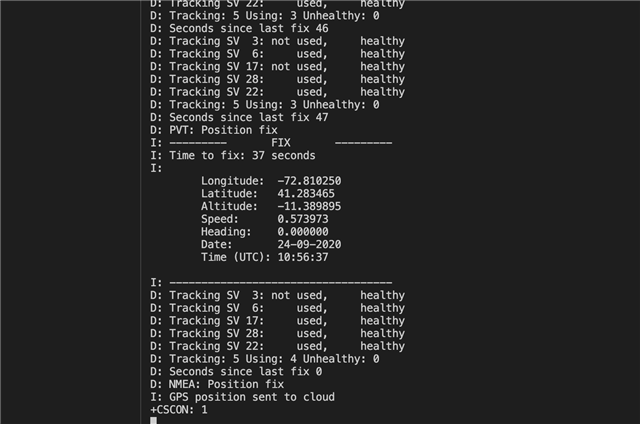
Task: Click the Altitude value -11.389895
Action: tap(309, 206)
